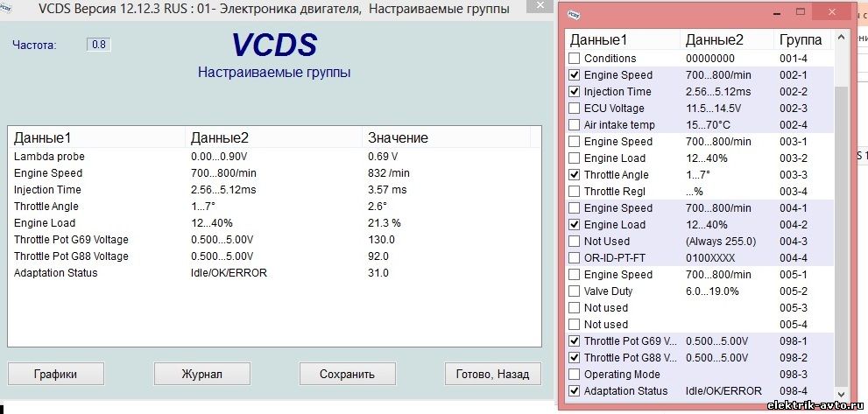Click the Готово, Назад button
Viewport: 868px width, 414px height.
[x=492, y=374]
